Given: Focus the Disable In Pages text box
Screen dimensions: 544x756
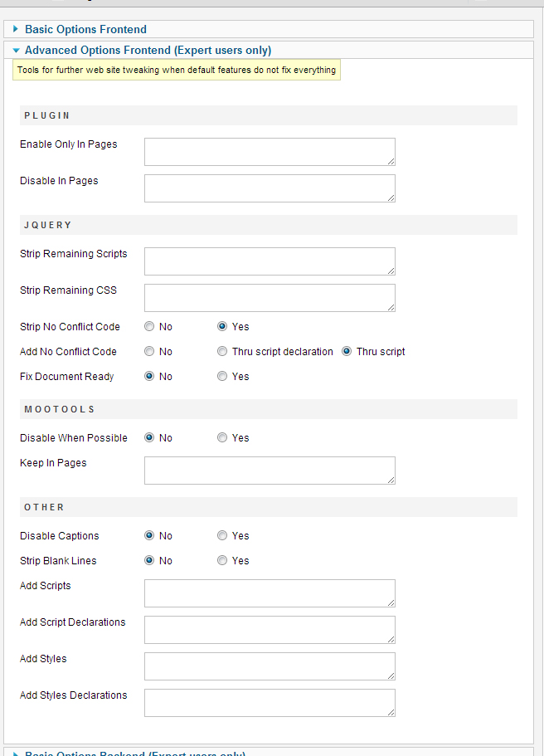Looking at the screenshot, I should pyautogui.click(x=270, y=188).
